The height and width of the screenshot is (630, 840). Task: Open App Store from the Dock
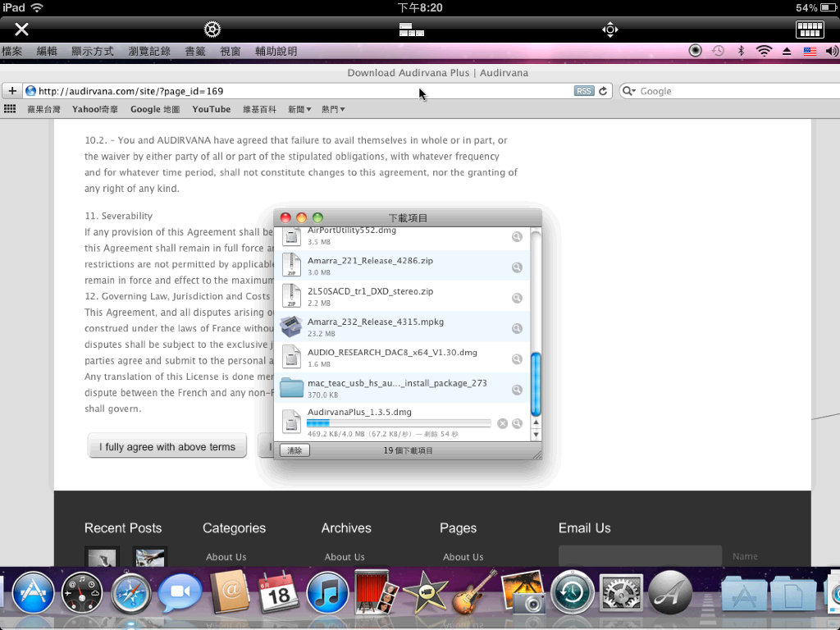pyautogui.click(x=33, y=593)
